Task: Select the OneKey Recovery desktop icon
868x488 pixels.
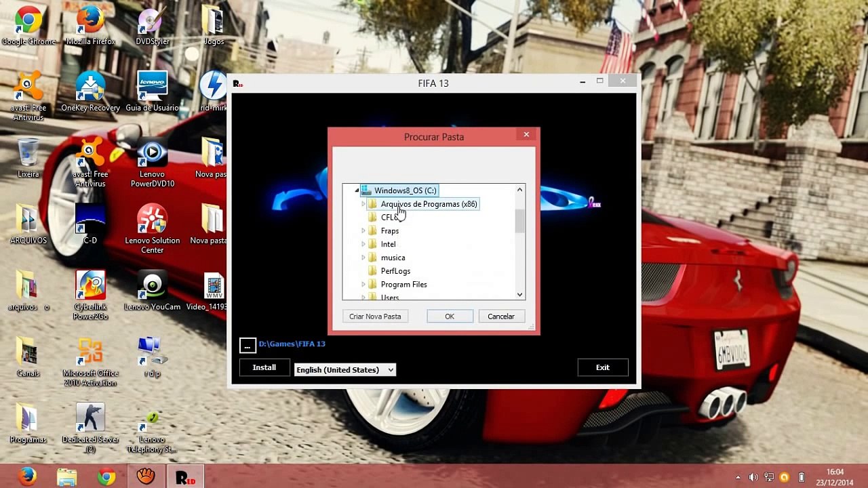Action: pos(90,91)
